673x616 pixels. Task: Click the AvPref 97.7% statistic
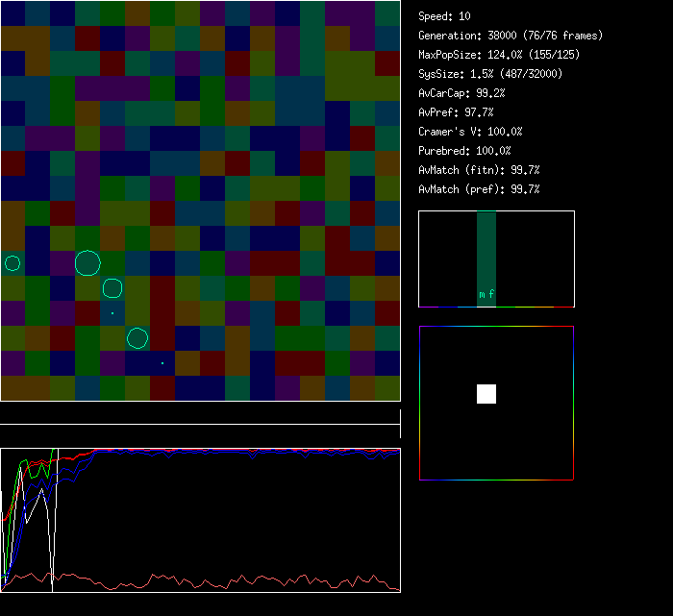click(457, 112)
